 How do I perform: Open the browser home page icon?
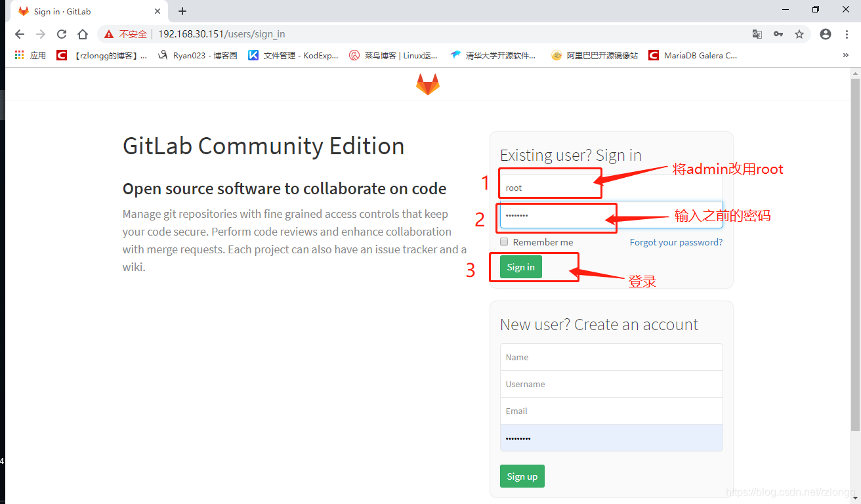pos(83,34)
